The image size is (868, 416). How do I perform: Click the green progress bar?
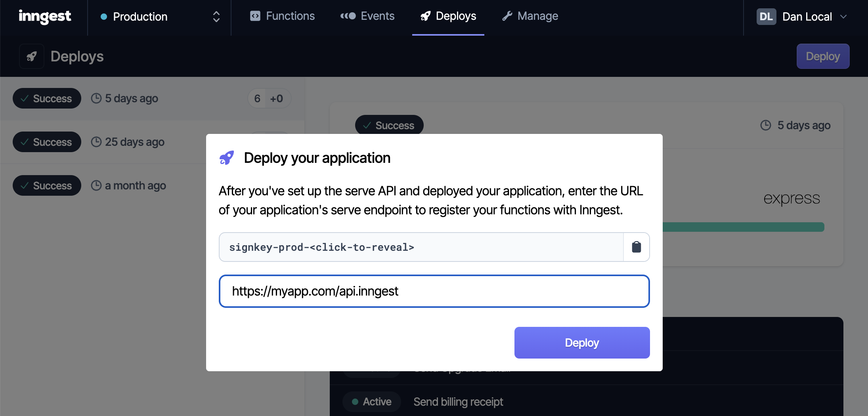[x=743, y=227]
